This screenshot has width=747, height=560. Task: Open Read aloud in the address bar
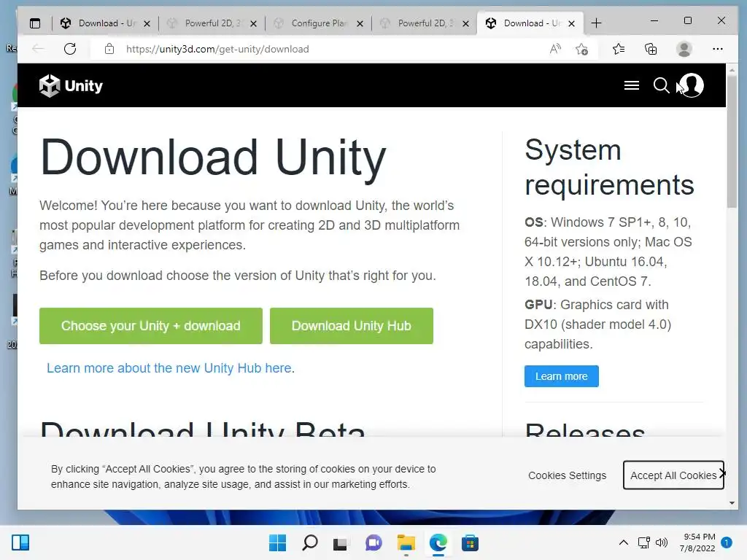click(555, 49)
